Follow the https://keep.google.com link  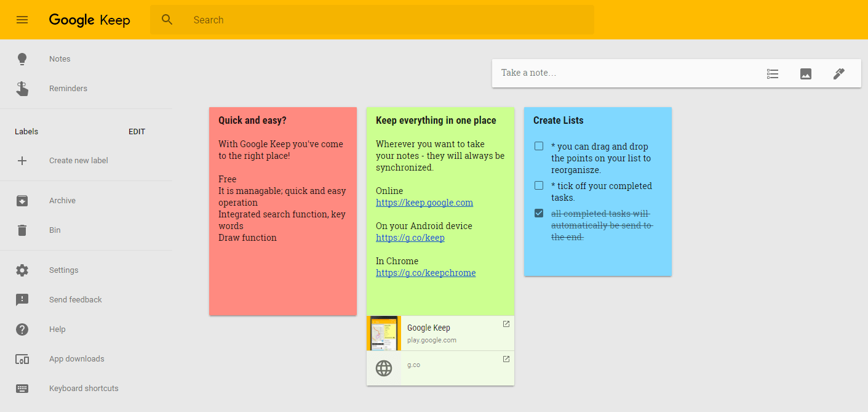(x=424, y=203)
